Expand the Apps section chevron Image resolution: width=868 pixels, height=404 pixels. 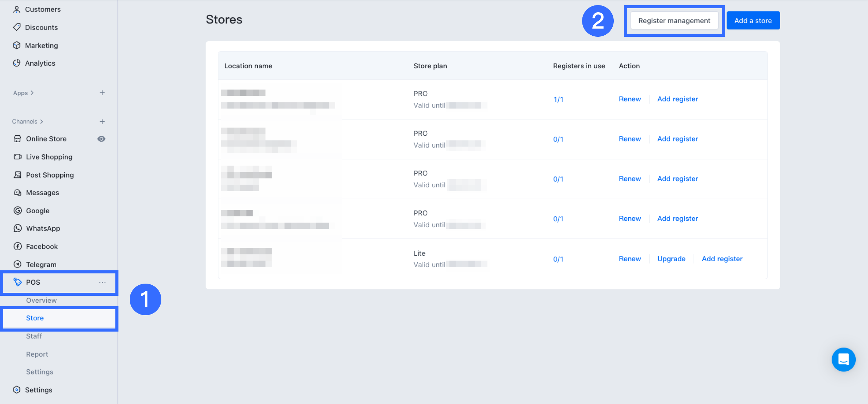[x=32, y=93]
